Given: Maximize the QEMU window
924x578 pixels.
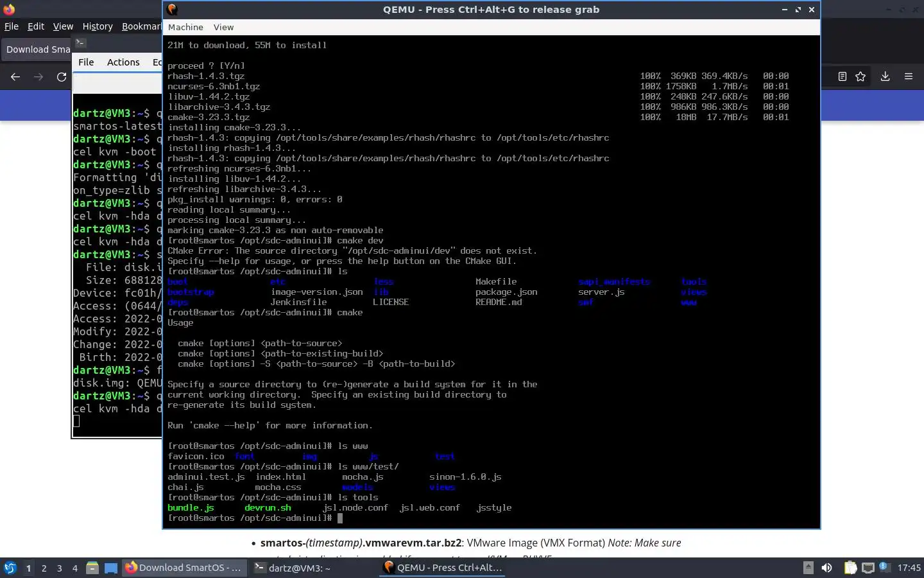Looking at the screenshot, I should click(798, 10).
